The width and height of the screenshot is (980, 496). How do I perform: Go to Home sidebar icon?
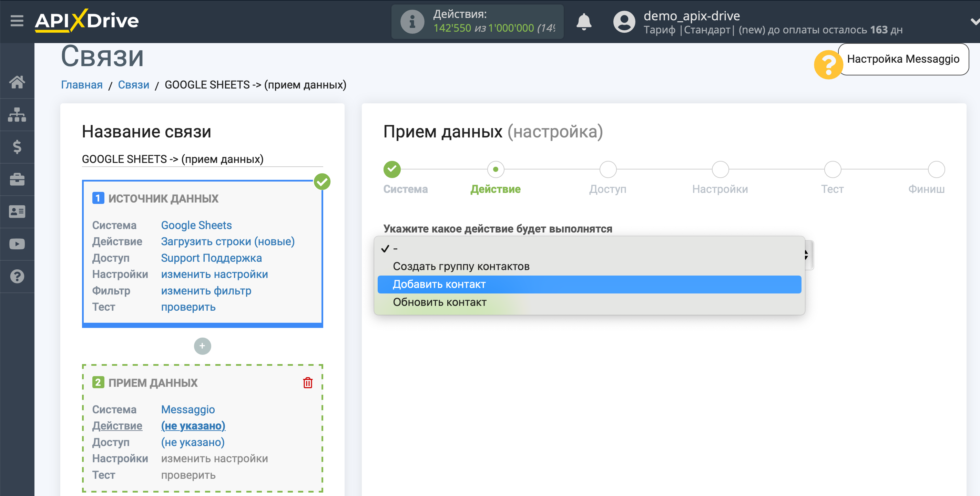click(x=17, y=82)
